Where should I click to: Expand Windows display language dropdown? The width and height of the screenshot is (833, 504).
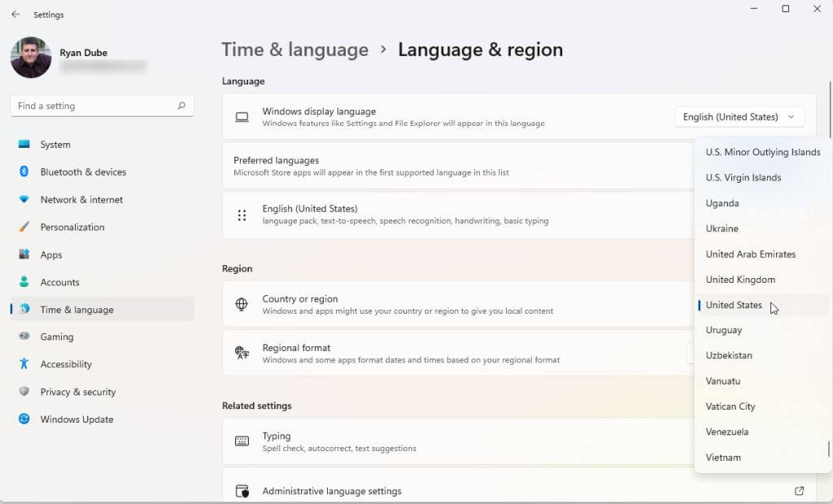pyautogui.click(x=739, y=117)
